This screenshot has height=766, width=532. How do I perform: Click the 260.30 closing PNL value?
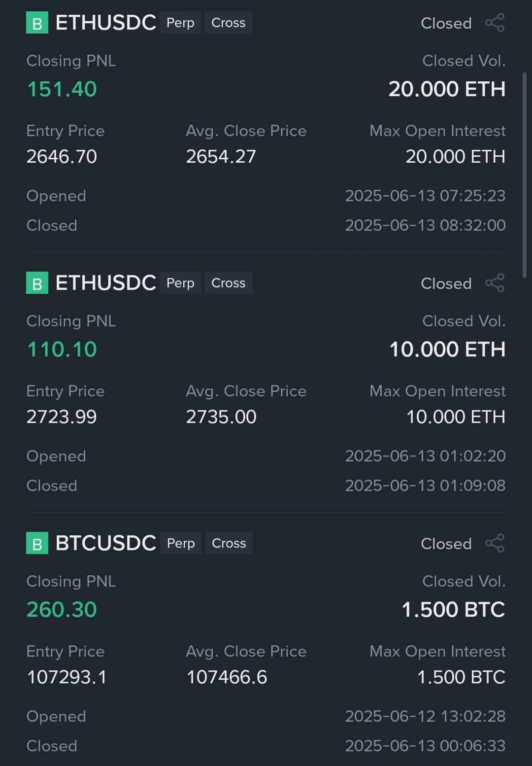click(x=62, y=610)
